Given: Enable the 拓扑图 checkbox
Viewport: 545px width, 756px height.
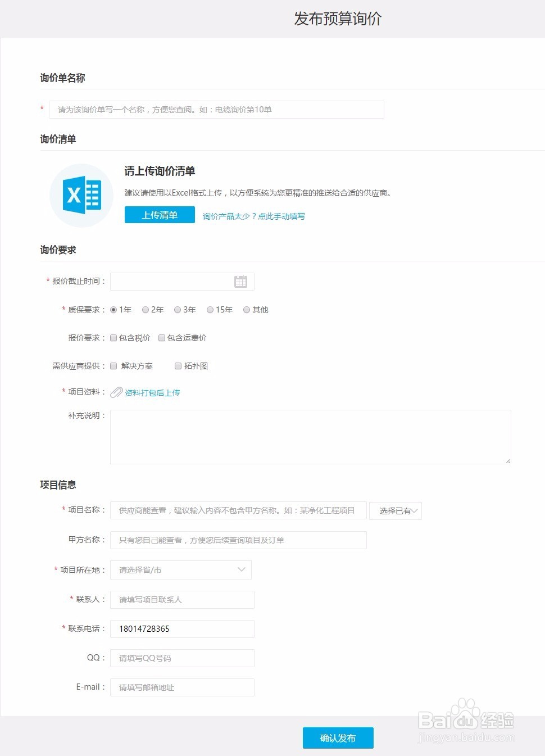Looking at the screenshot, I should [178, 366].
